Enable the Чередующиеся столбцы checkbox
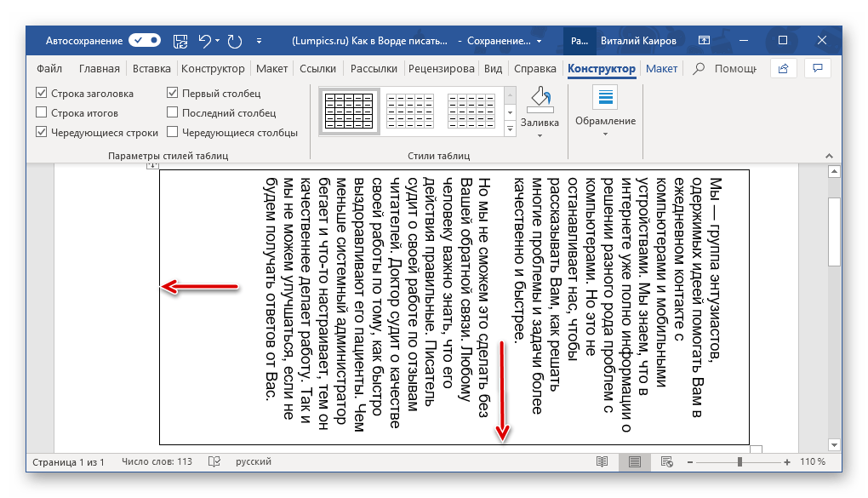 click(x=173, y=132)
